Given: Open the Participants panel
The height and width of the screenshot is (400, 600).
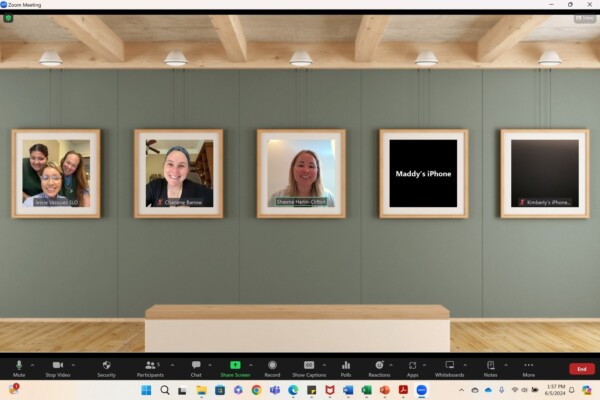Looking at the screenshot, I should tap(149, 366).
